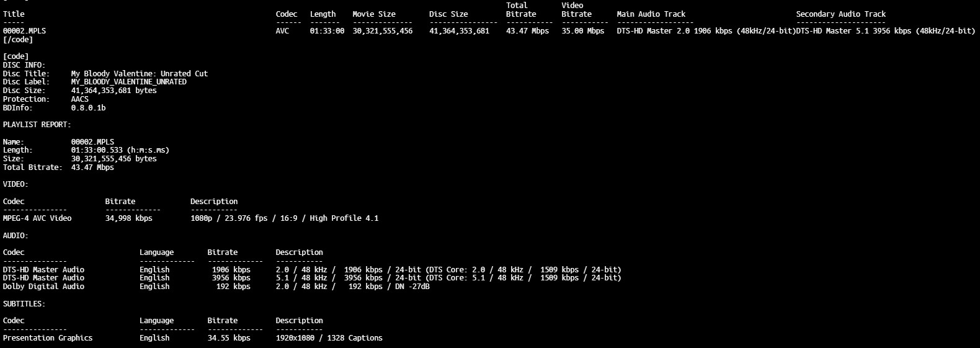
Task: Click the AACS protection value
Action: tap(79, 99)
